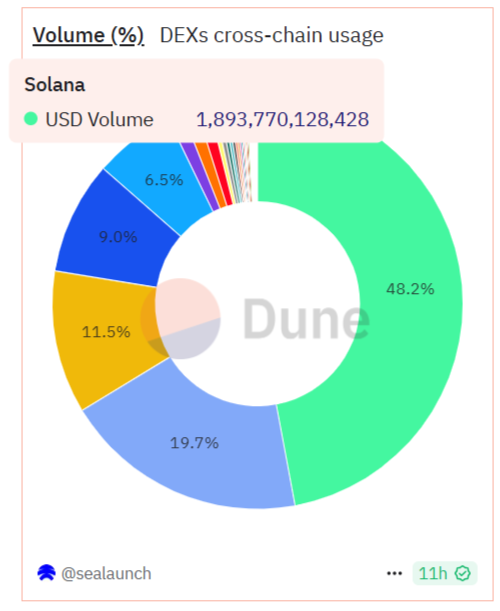Click the USD Volume tooltip label
500x611 pixels.
point(99,119)
